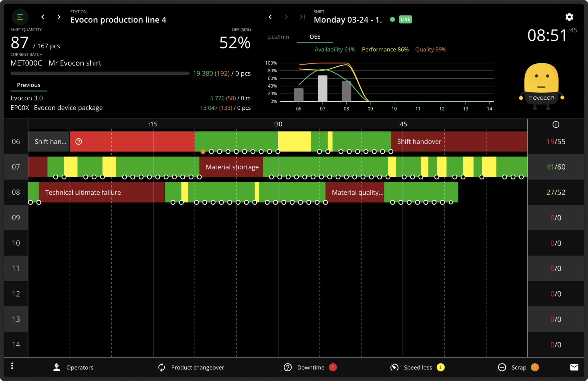The image size is (588, 381).
Task: Click the Scrap minus-circle icon
Action: click(x=502, y=367)
